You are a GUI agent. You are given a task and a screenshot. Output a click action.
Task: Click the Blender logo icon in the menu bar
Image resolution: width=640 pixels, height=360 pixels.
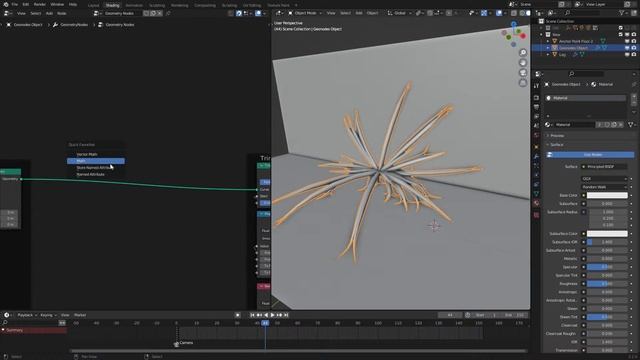(6, 4)
